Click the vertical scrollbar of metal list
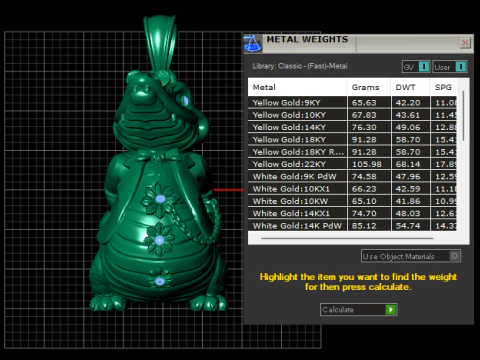Screen dimensions: 480x360 463,115
